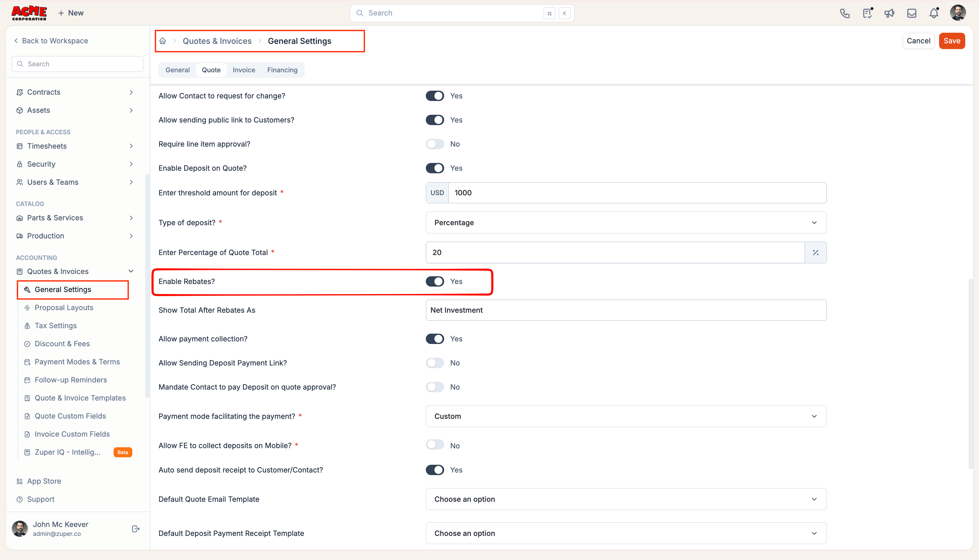979x560 pixels.
Task: Open Tax Settings in sidebar
Action: (x=56, y=325)
